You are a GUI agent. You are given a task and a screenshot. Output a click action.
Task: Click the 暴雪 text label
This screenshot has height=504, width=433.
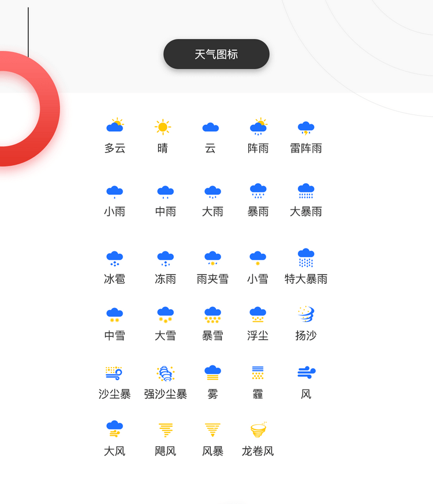tap(213, 336)
